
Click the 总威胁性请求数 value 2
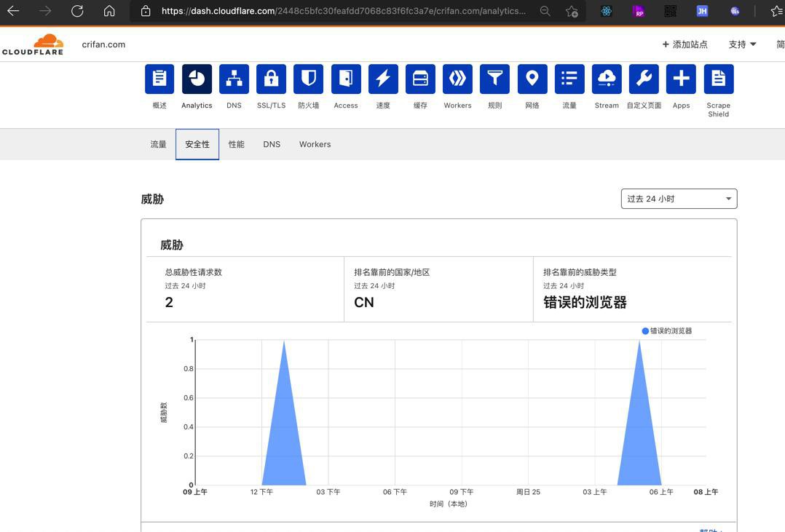point(169,302)
